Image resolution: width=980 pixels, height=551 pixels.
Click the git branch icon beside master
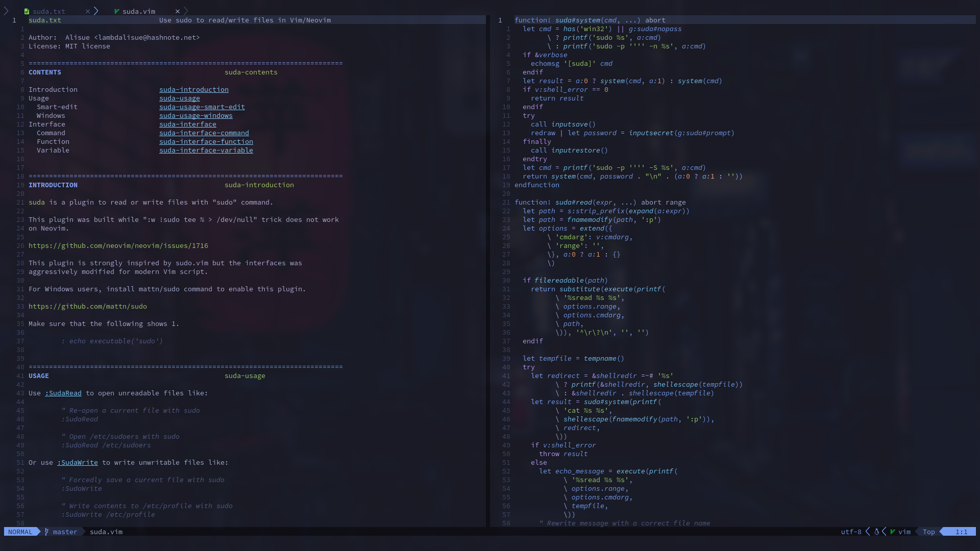[x=46, y=532]
